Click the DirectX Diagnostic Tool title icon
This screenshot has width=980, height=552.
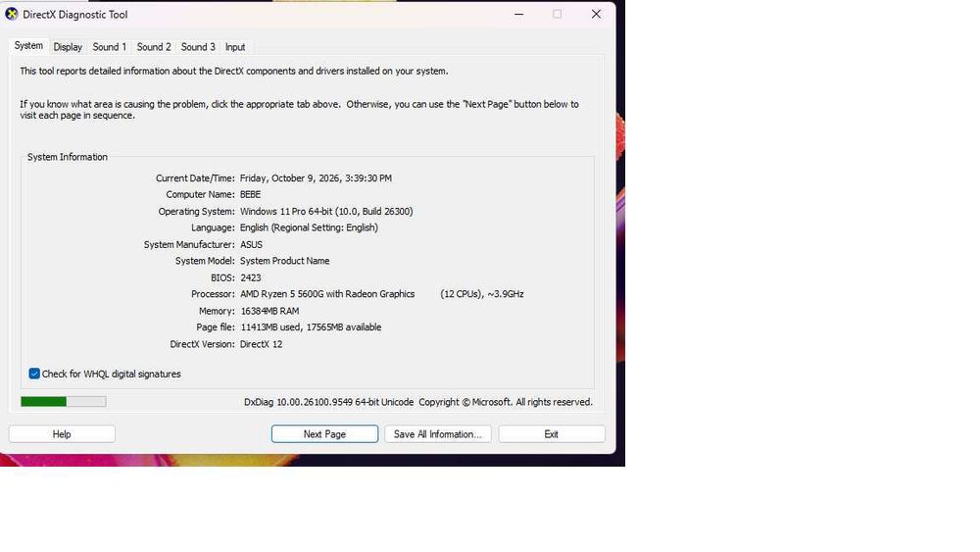pyautogui.click(x=11, y=14)
